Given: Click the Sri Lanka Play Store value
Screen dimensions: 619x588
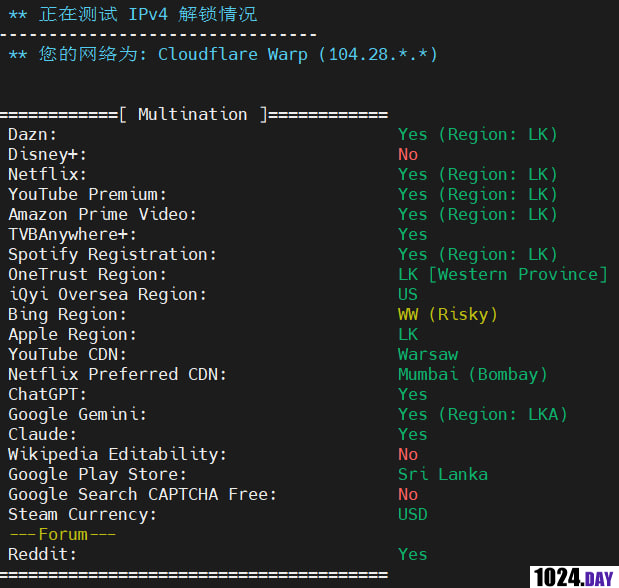Looking at the screenshot, I should tap(443, 474).
